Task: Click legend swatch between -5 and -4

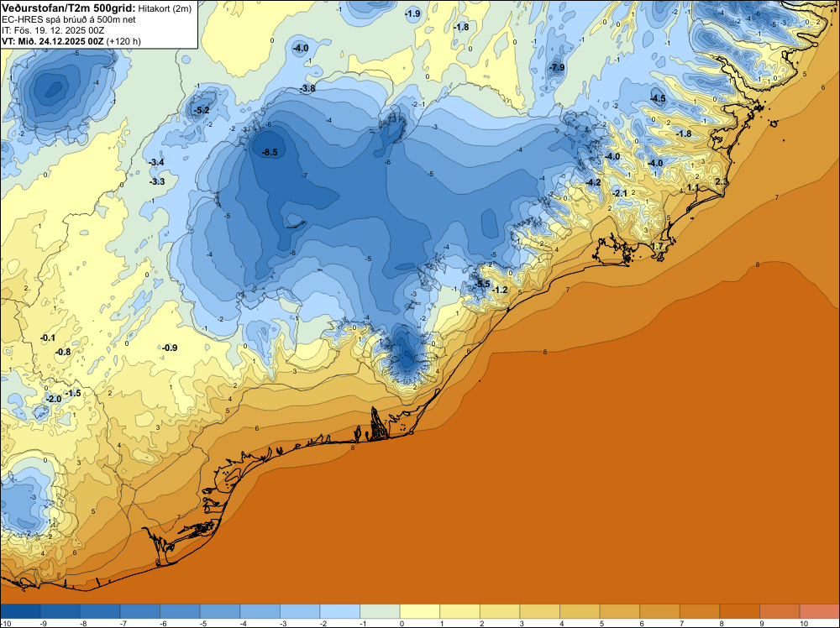Action: pyautogui.click(x=220, y=611)
